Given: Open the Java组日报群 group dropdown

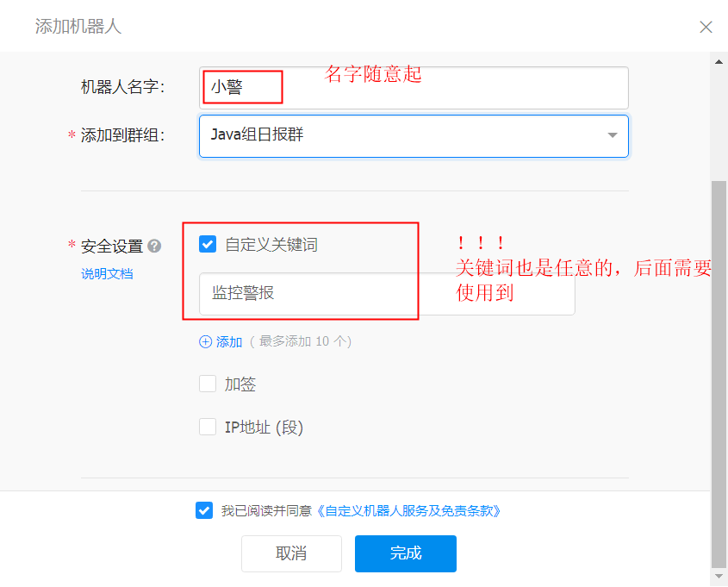Looking at the screenshot, I should (414, 136).
